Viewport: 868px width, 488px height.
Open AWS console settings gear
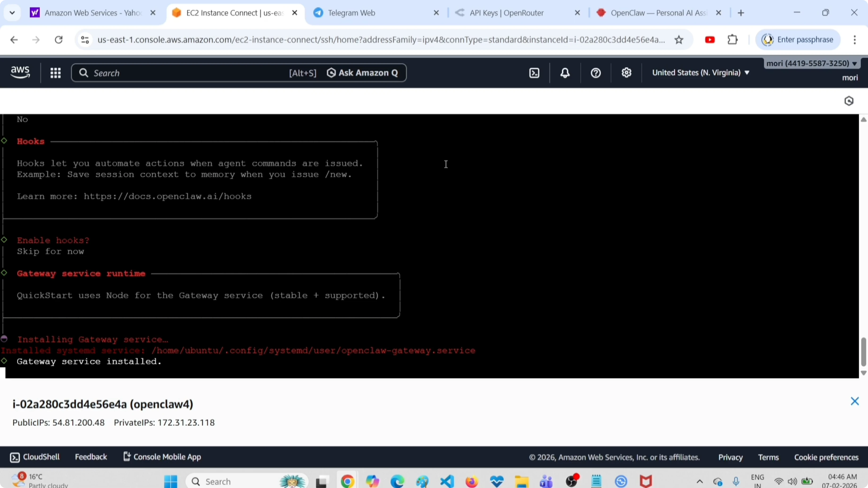point(626,73)
